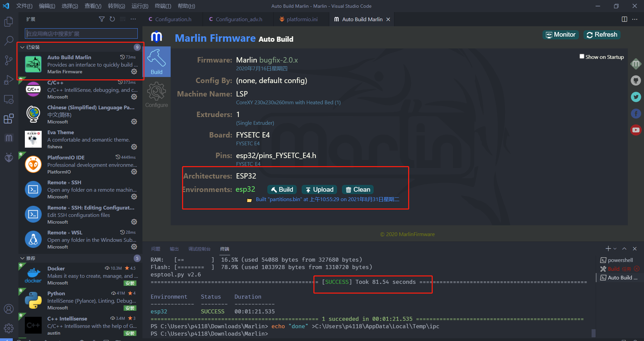644x341 pixels.
Task: Open Marlin Twitter icon
Action: [636, 97]
